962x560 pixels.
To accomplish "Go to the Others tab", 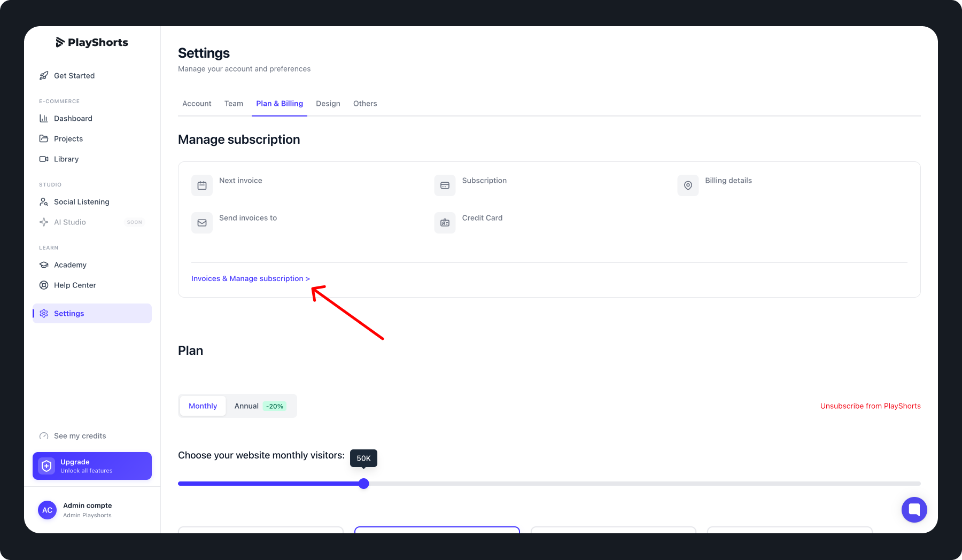I will coord(365,104).
